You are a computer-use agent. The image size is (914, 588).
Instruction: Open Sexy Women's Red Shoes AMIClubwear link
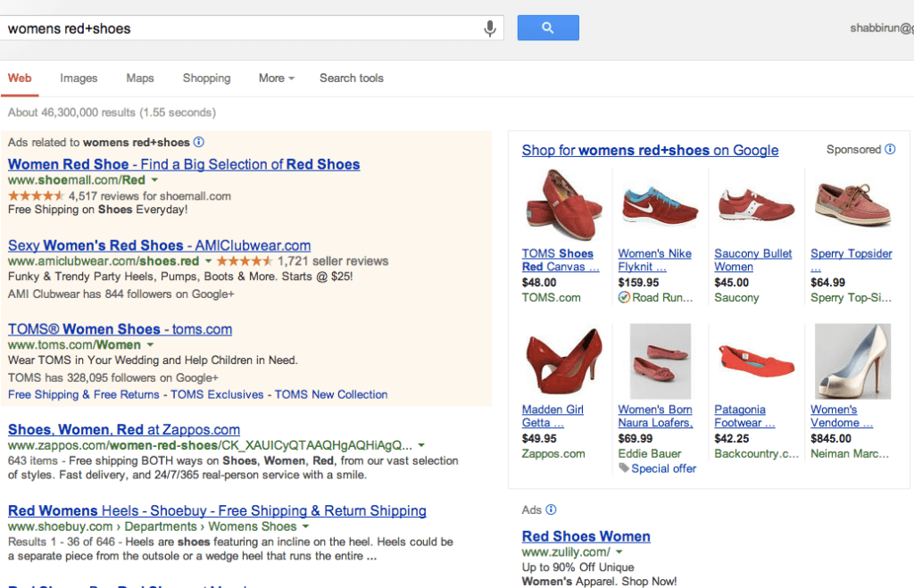pyautogui.click(x=159, y=245)
